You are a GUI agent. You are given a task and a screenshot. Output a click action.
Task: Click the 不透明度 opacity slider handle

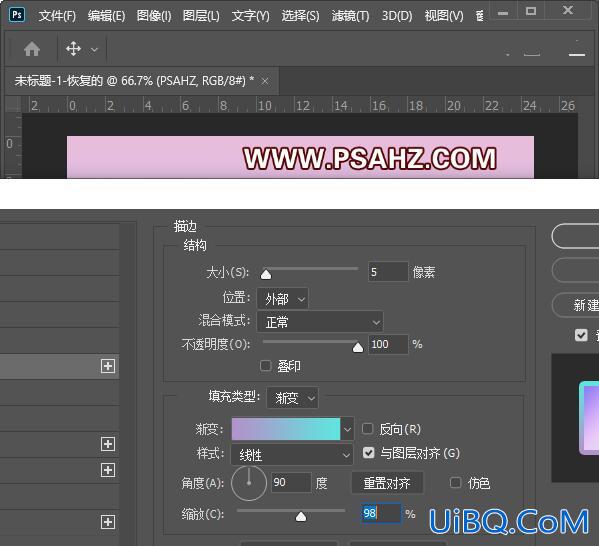point(358,347)
